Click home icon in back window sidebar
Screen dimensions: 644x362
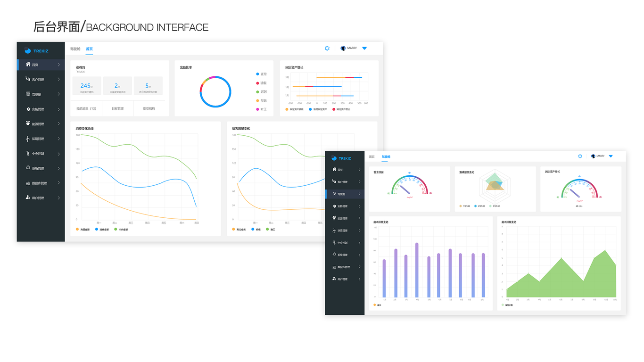tap(28, 65)
